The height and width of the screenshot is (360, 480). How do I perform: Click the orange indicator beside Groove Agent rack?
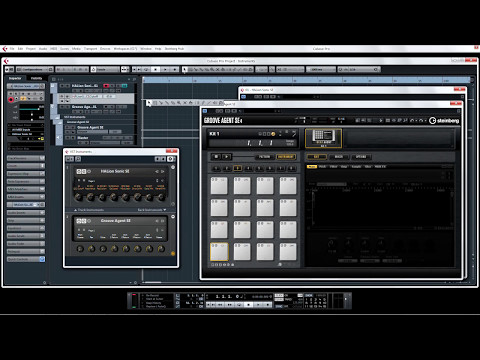tap(173, 254)
